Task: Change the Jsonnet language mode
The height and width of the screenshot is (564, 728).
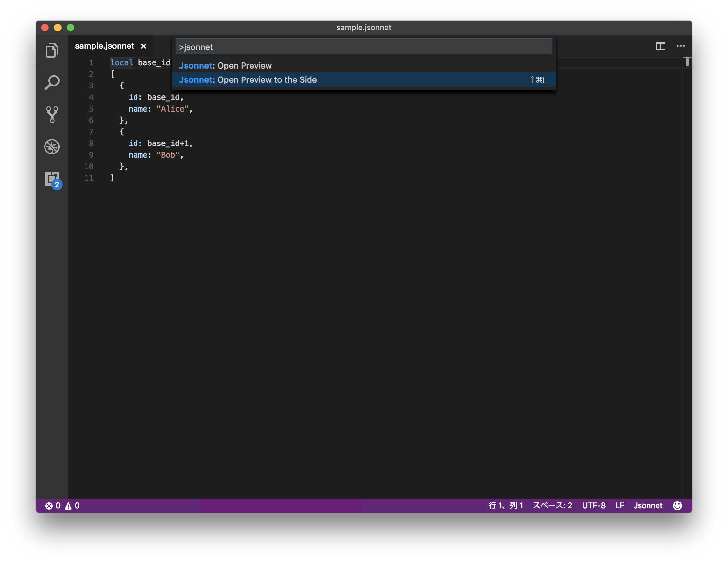Action: coord(648,505)
